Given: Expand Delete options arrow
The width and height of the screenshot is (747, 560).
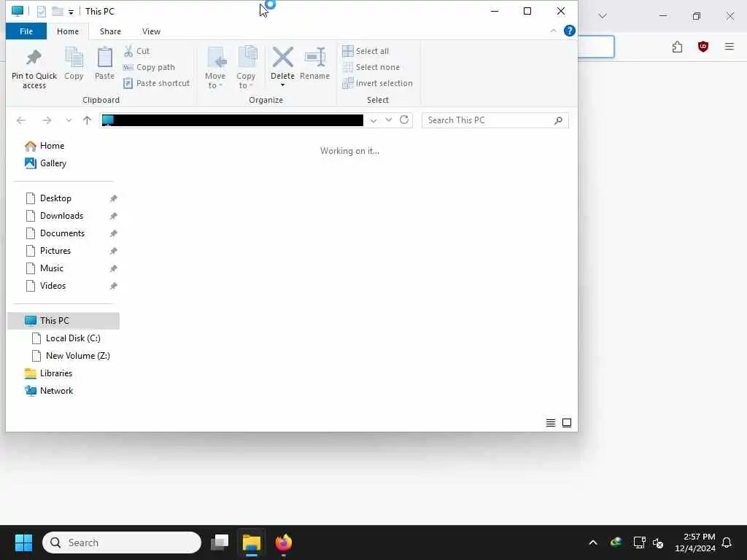Looking at the screenshot, I should pyautogui.click(x=282, y=85).
